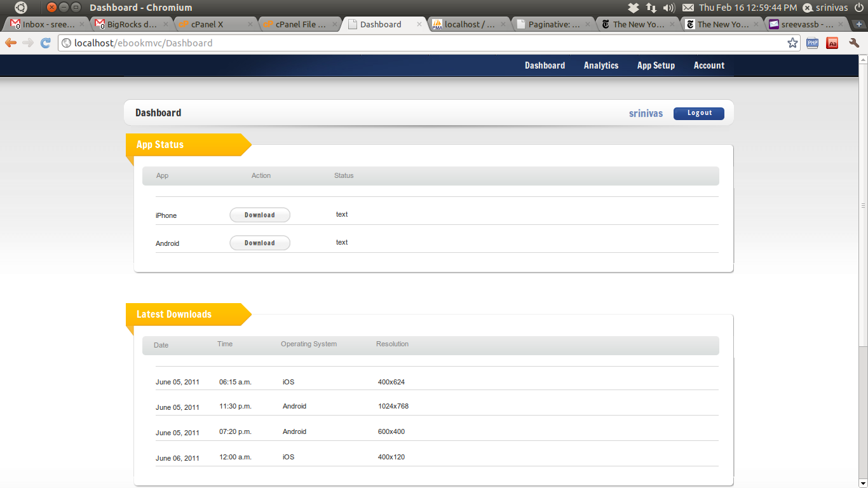868x488 pixels.
Task: Open the mail envelope indicator in the panel
Action: coord(688,9)
